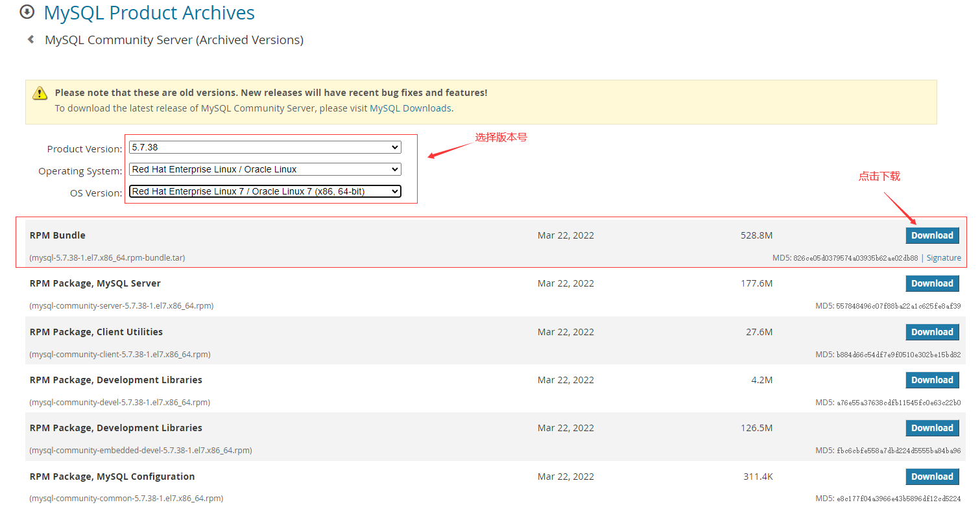Click the RPM Bundle package title
980x507 pixels.
tap(58, 235)
